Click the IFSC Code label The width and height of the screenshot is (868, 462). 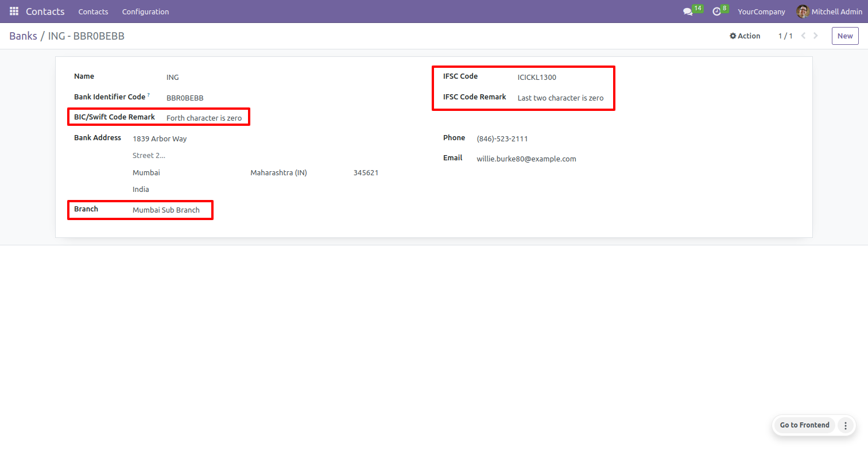pos(460,76)
